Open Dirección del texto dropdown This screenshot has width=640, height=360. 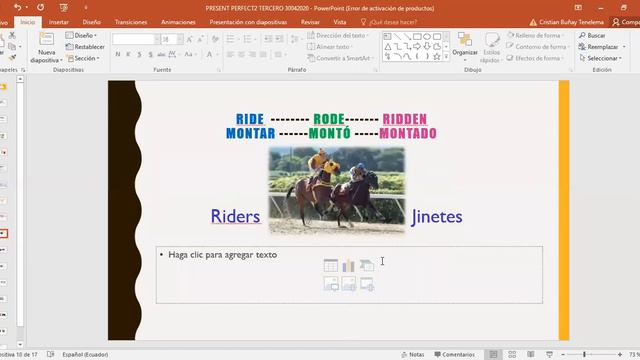click(338, 36)
